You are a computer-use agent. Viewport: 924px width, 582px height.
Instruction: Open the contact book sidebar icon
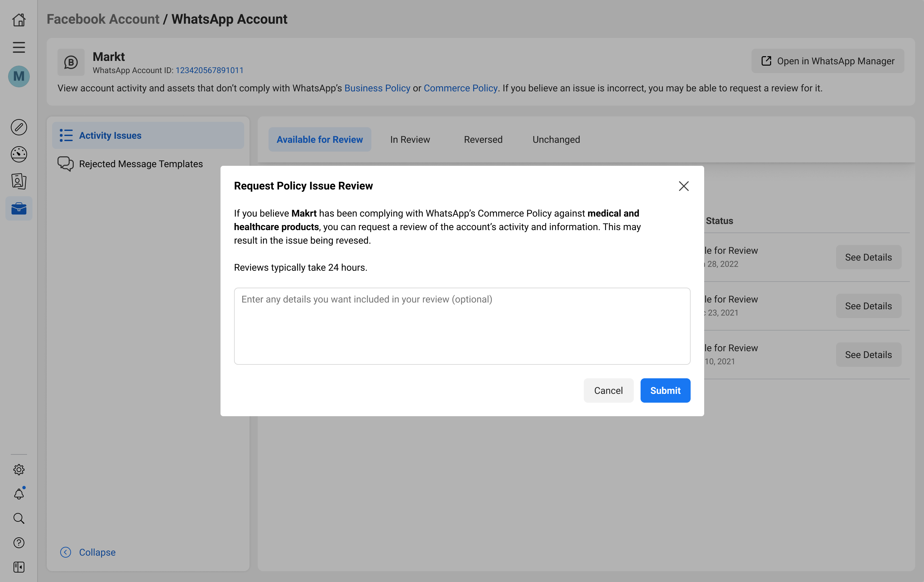pos(19,181)
